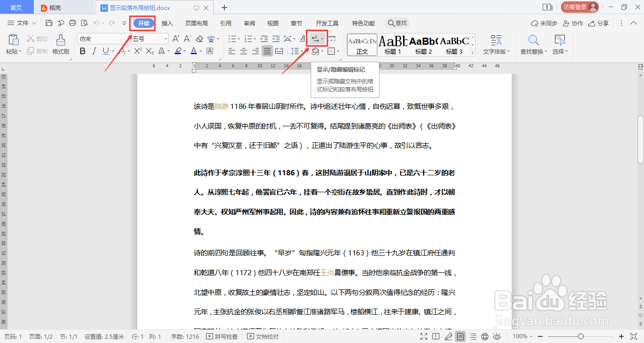Open the 审阅 ribbon tab
This screenshot has height=343, width=644.
coord(249,23)
